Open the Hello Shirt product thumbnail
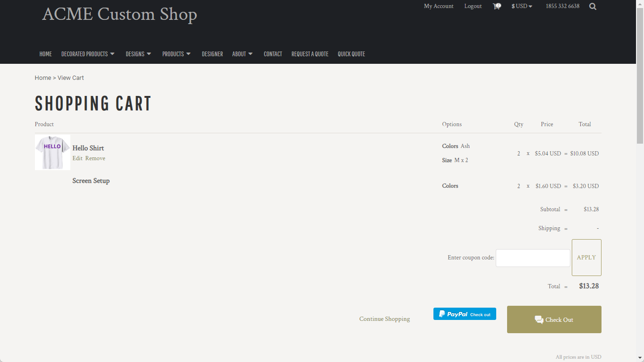This screenshot has height=362, width=644. click(52, 152)
